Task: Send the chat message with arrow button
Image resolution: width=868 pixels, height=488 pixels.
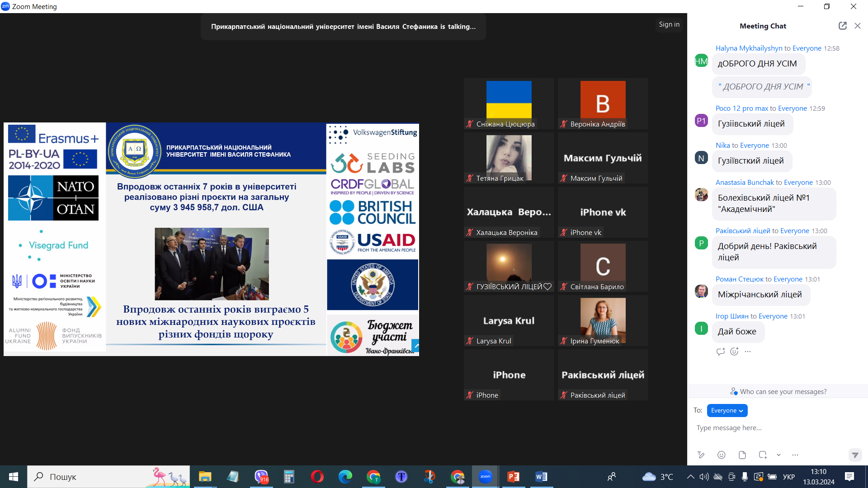Action: coord(854,455)
